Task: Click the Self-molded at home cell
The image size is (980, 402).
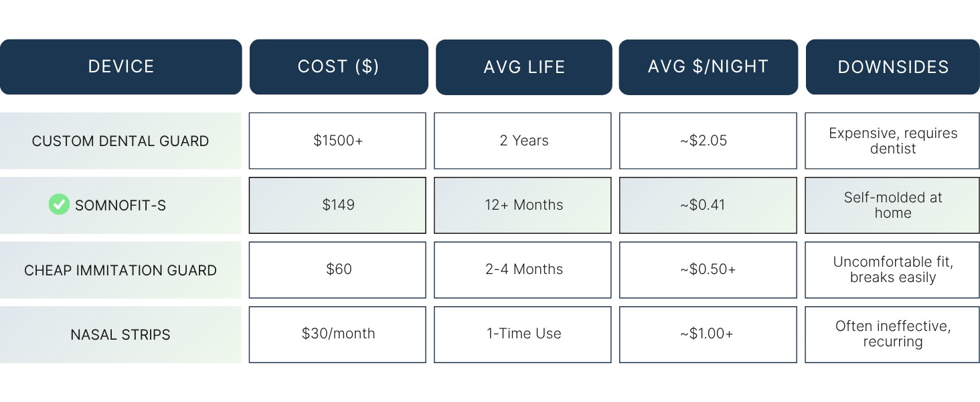Action: click(x=892, y=205)
